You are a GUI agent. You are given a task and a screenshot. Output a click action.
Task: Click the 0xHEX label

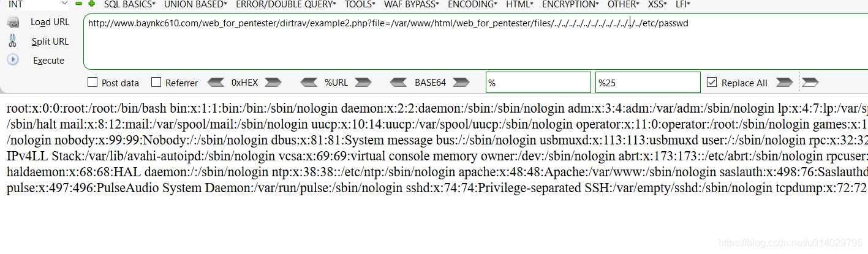[245, 82]
